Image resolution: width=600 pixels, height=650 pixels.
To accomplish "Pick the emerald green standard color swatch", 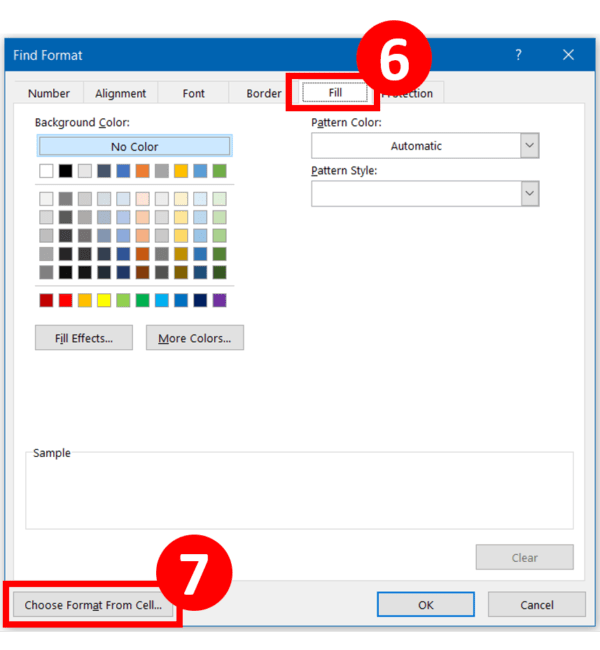I will point(142,300).
